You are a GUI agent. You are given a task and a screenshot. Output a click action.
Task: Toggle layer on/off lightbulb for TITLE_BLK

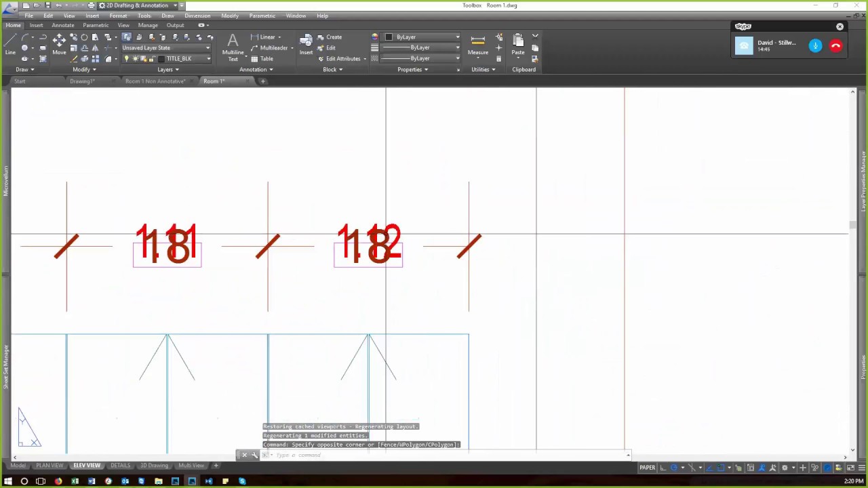127,59
